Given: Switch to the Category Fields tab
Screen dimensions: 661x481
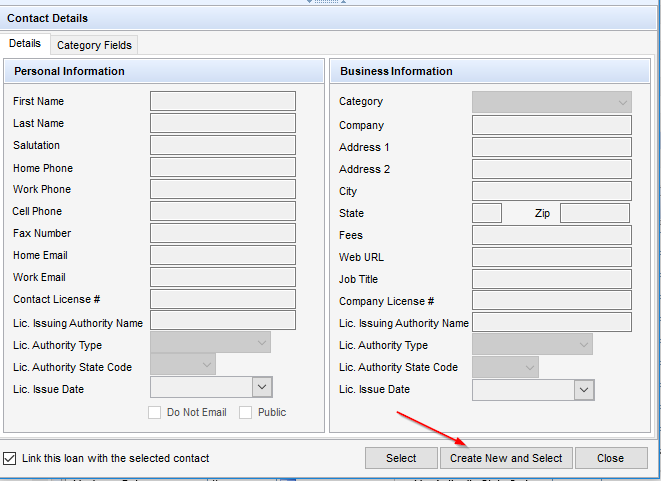Looking at the screenshot, I should click(94, 45).
